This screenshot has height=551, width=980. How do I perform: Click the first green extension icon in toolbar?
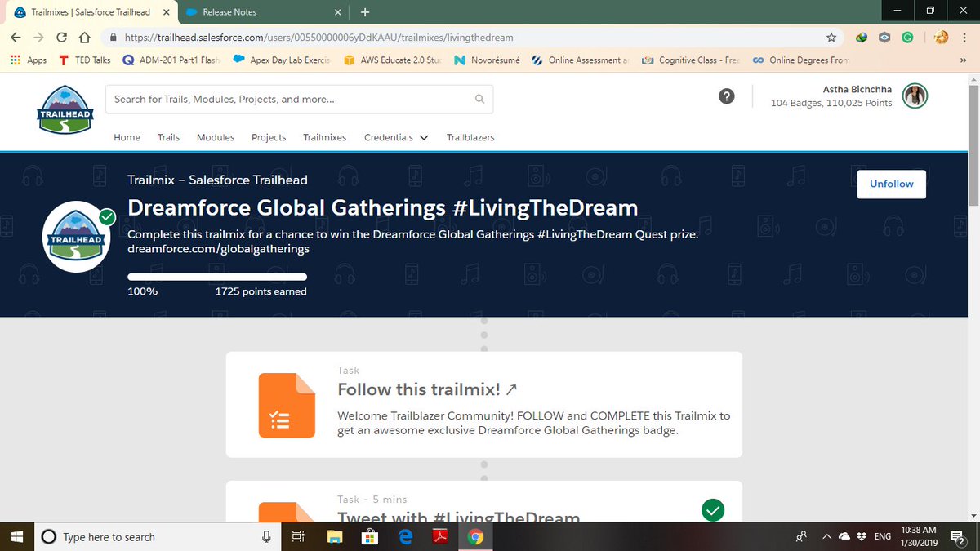[862, 38]
